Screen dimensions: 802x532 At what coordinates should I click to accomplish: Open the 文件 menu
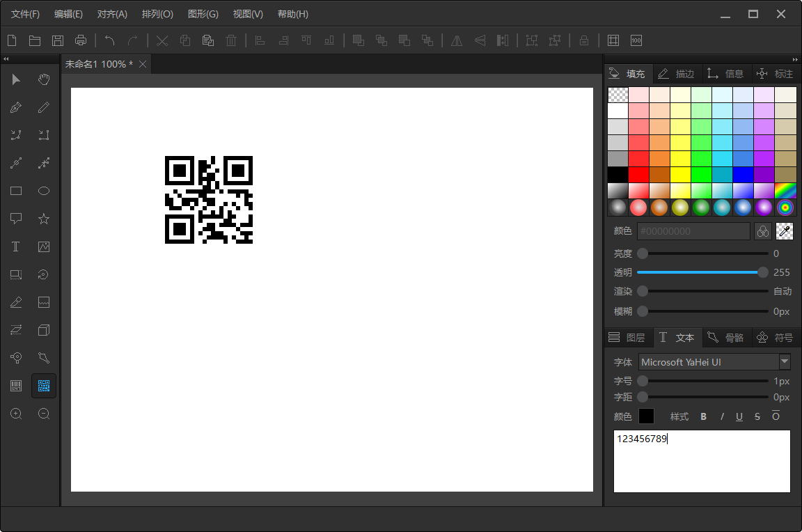[24, 14]
